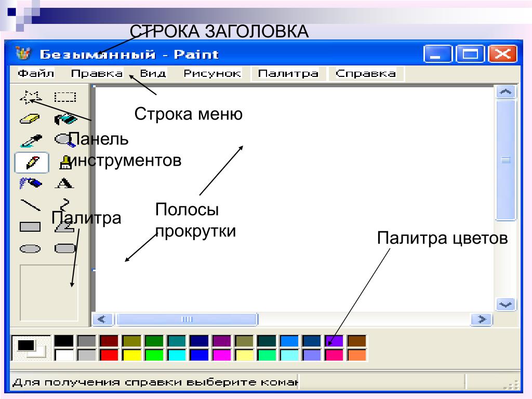The image size is (532, 399).
Task: Select the periwinkle light blue swatch
Action: (x=312, y=355)
